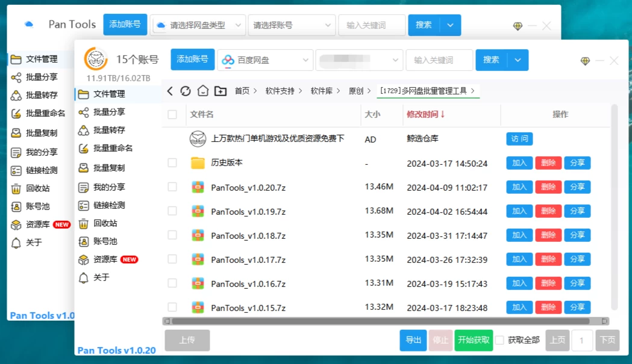This screenshot has width=632, height=364.
Task: Open the 百度网盘 cloud type dropdown
Action: point(265,60)
